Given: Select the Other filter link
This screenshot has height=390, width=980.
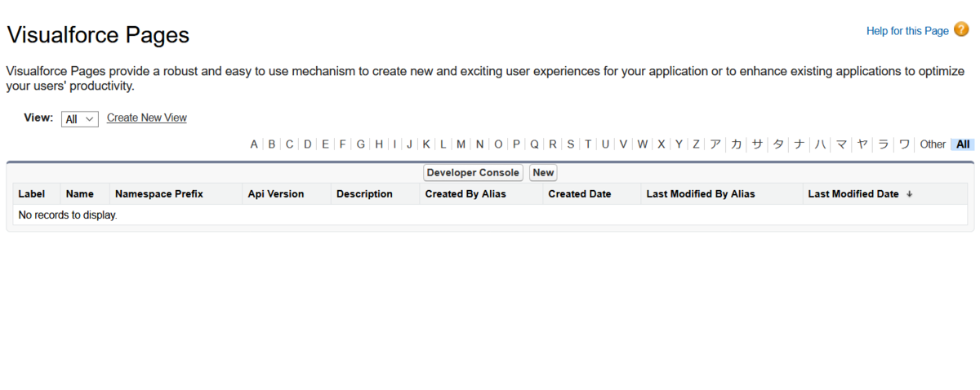Looking at the screenshot, I should coord(933,144).
